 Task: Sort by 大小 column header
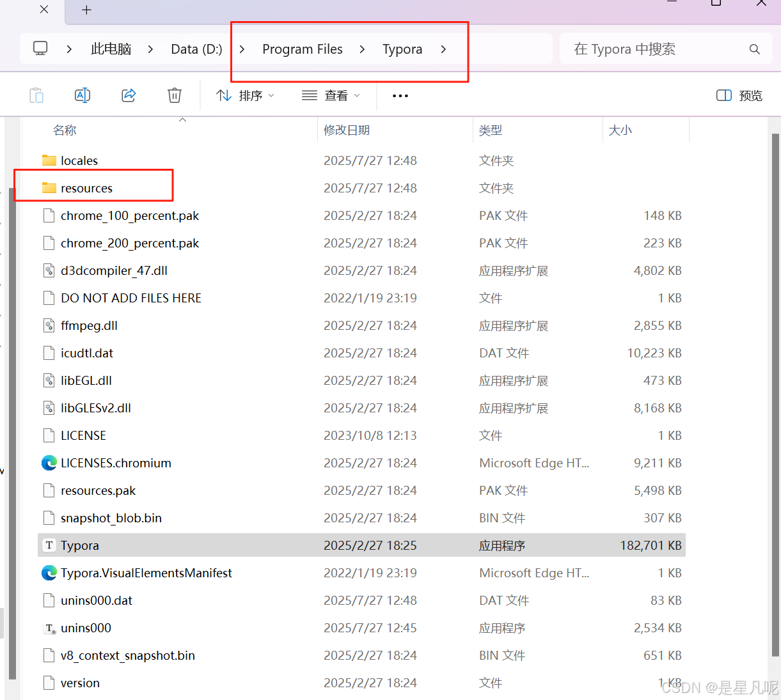point(620,130)
